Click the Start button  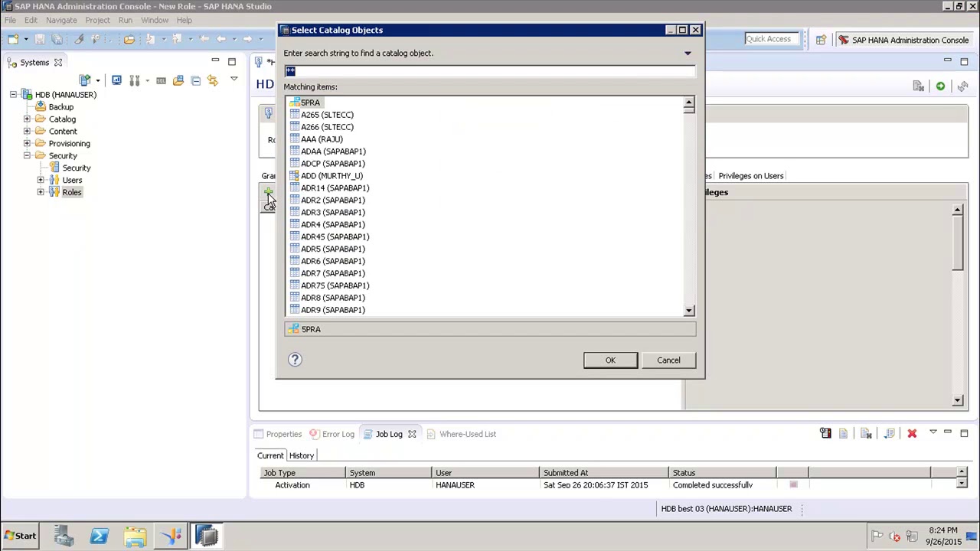[x=20, y=536]
